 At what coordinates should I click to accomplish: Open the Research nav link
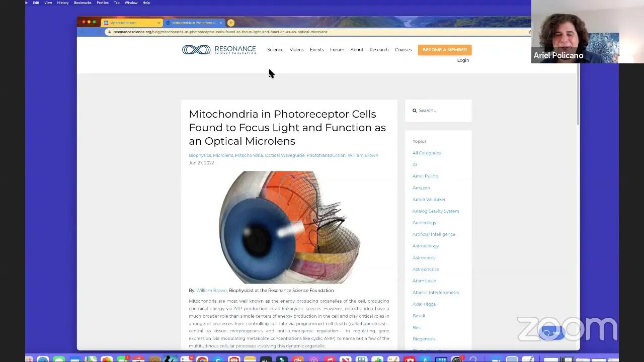click(379, 50)
